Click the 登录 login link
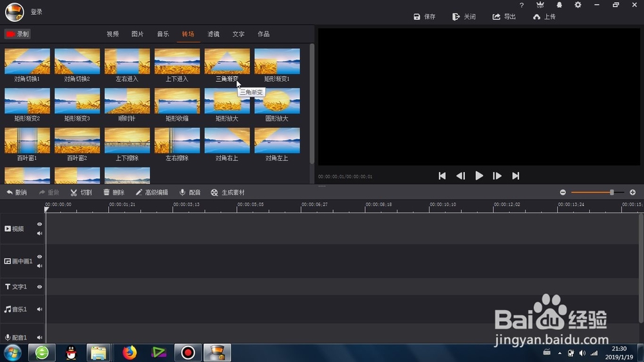The height and width of the screenshot is (362, 644). pyautogui.click(x=37, y=12)
